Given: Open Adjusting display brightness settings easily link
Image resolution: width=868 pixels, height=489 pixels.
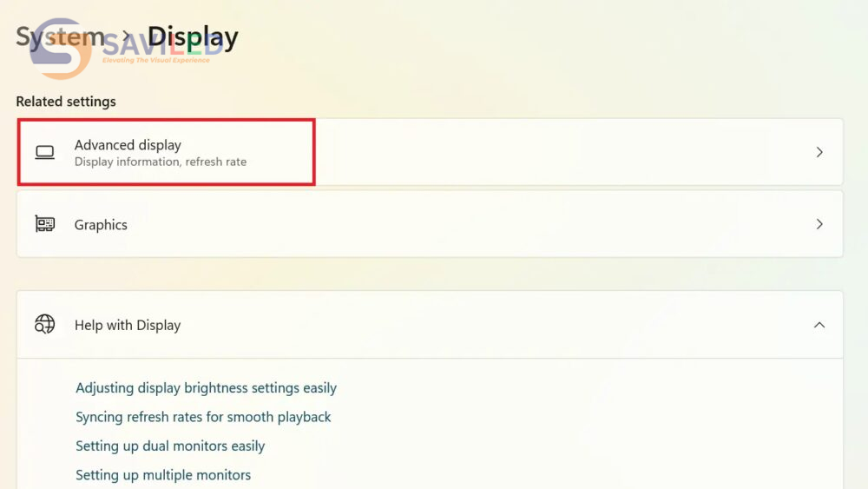Looking at the screenshot, I should click(206, 387).
